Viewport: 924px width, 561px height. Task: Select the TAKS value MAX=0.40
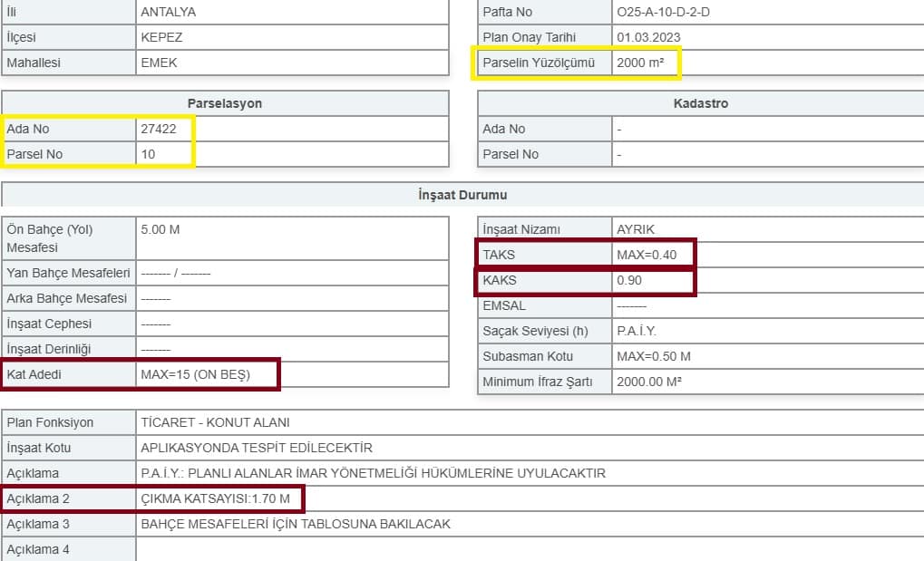click(647, 256)
